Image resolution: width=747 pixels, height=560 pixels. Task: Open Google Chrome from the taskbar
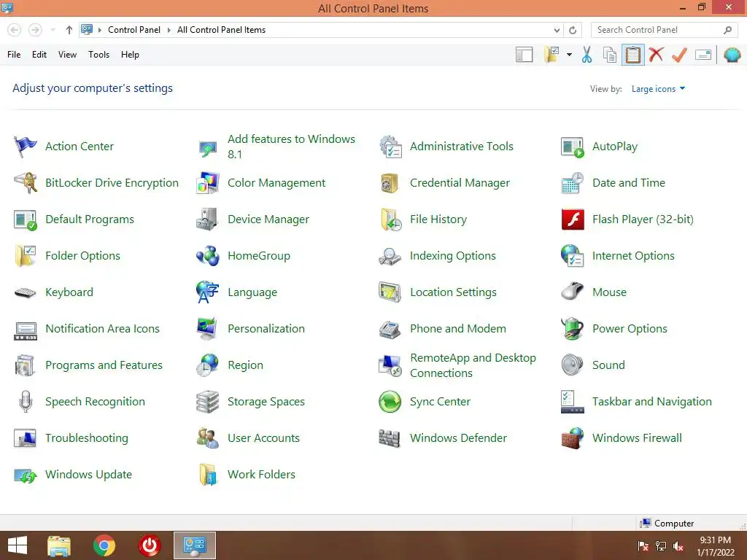pyautogui.click(x=104, y=545)
